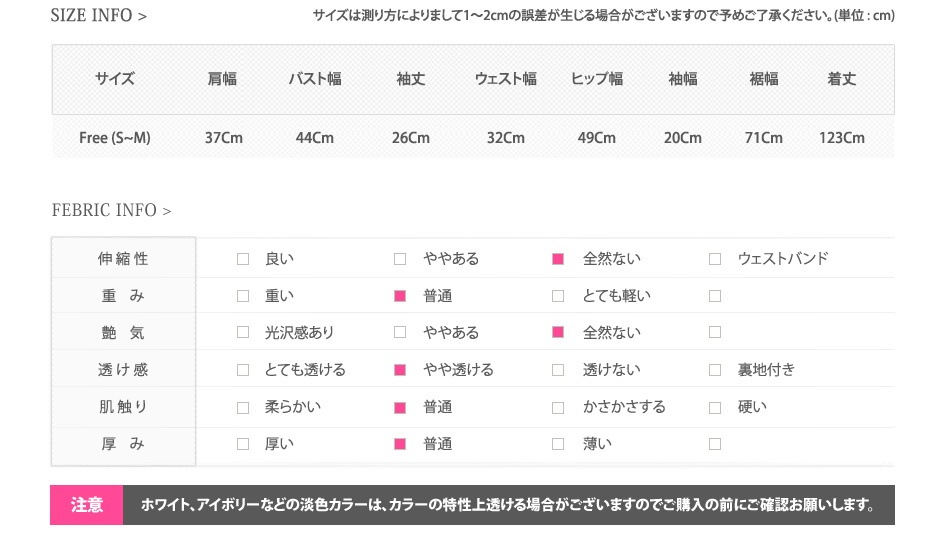946x557 pixels.
Task: Check the ウェストバンド checkbox
Action: click(x=715, y=259)
